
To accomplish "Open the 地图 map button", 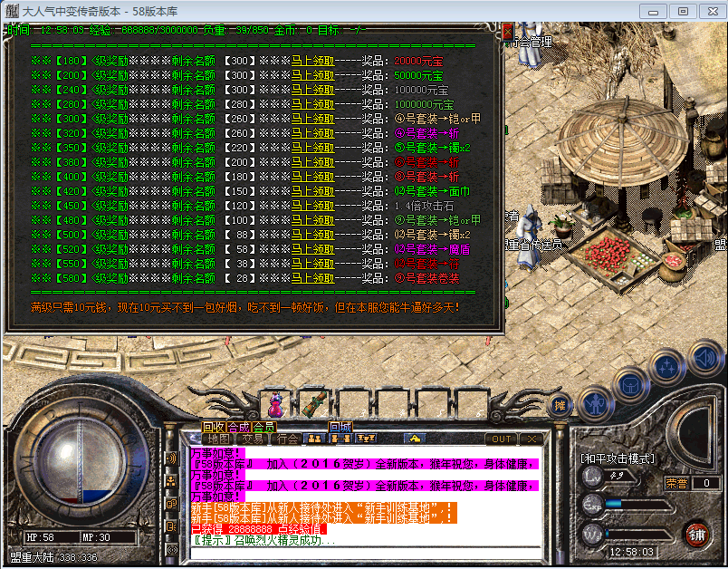I will pos(219,439).
